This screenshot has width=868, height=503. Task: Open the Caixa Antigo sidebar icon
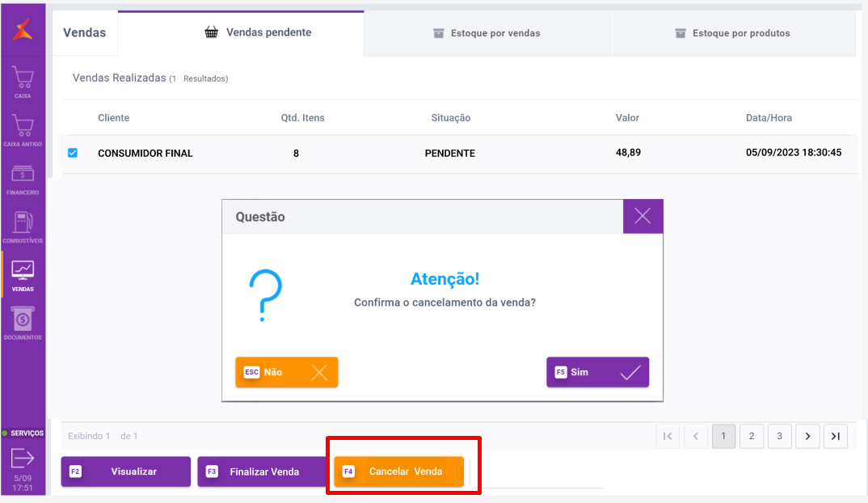pyautogui.click(x=23, y=126)
